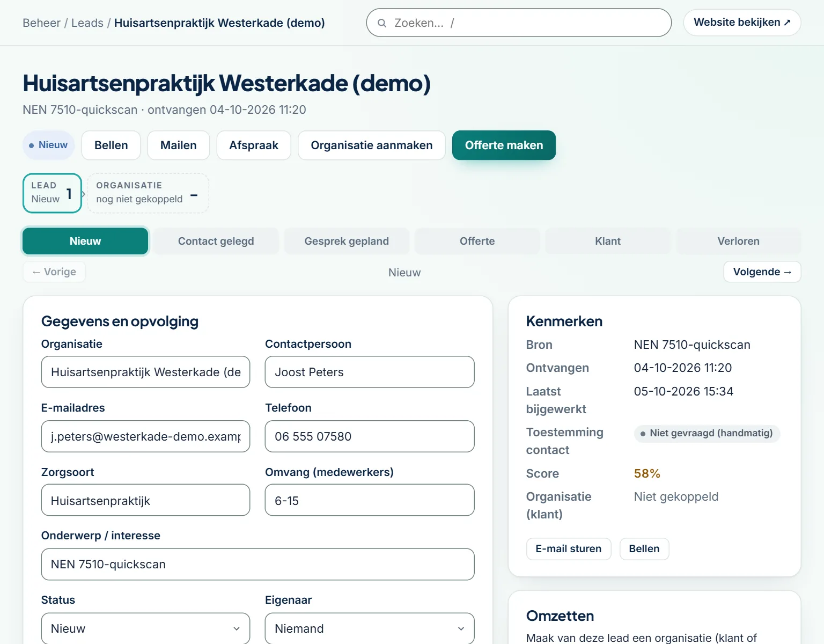The height and width of the screenshot is (644, 824).
Task: Click the Niet gevraagd (handmatig) consent badge
Action: point(707,434)
